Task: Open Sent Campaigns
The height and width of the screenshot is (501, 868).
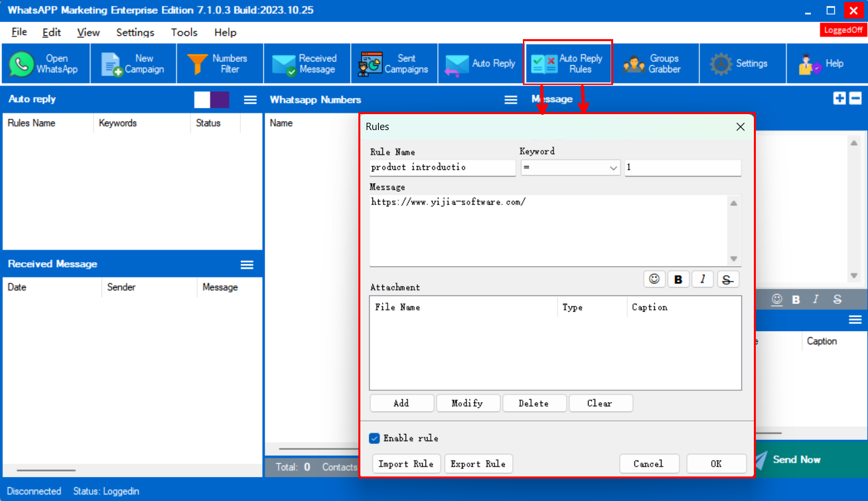Action: pyautogui.click(x=394, y=64)
